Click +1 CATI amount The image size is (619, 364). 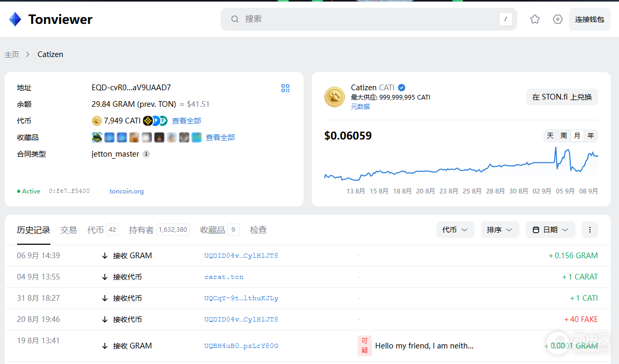point(584,298)
